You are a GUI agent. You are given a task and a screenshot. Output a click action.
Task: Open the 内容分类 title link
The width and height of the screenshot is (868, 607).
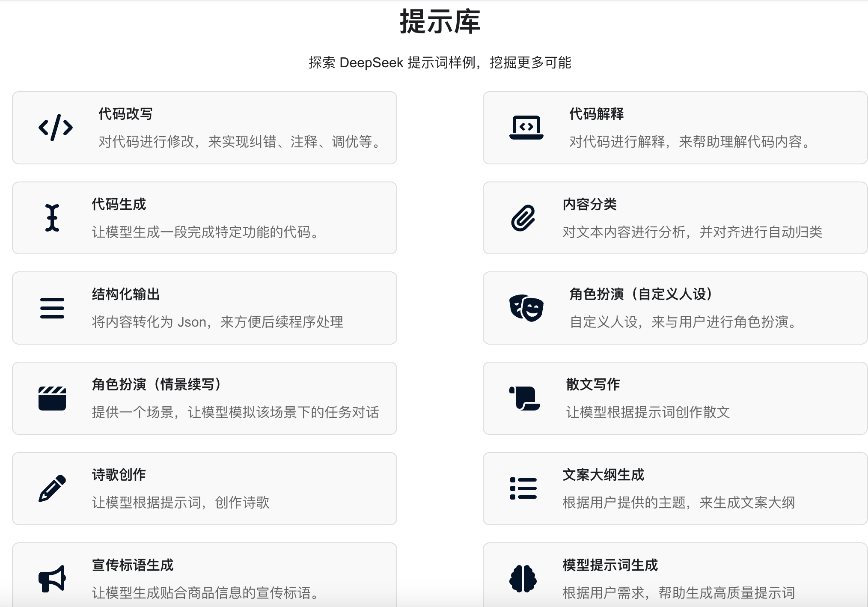[589, 204]
